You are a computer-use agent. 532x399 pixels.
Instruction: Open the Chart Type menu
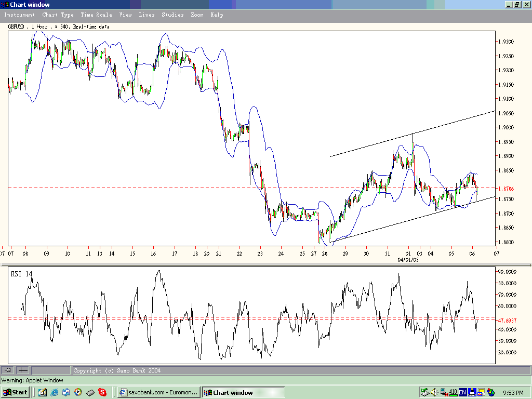tap(58, 15)
